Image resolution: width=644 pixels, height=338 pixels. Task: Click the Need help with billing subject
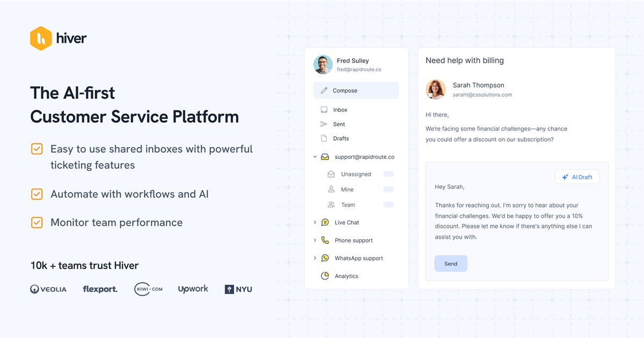click(x=465, y=61)
